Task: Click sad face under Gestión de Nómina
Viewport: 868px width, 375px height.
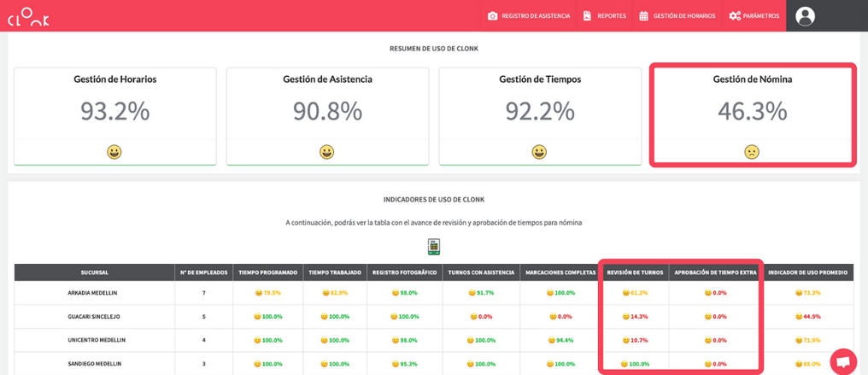Action: point(752,152)
